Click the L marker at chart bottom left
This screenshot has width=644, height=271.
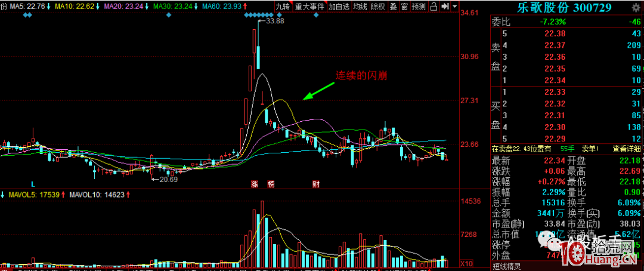[x=33, y=183]
